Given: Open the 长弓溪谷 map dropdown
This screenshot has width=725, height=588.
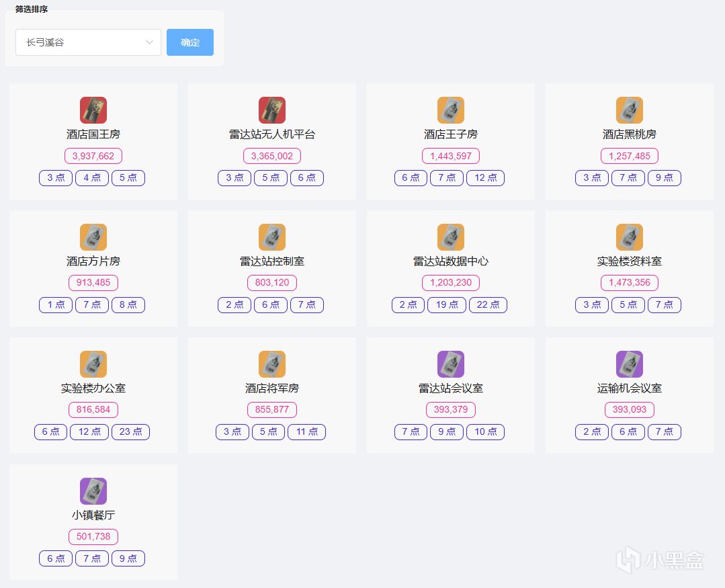Looking at the screenshot, I should (88, 42).
